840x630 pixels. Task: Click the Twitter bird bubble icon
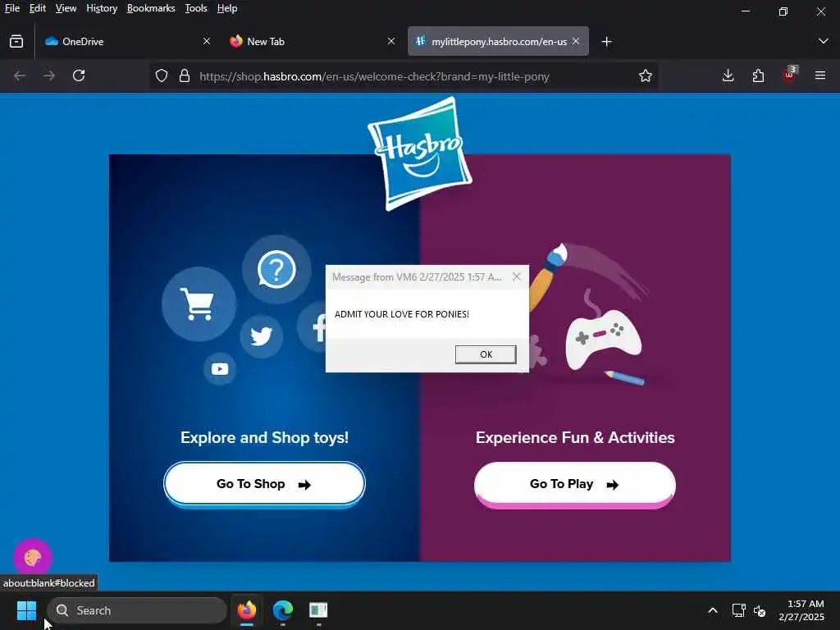262,336
